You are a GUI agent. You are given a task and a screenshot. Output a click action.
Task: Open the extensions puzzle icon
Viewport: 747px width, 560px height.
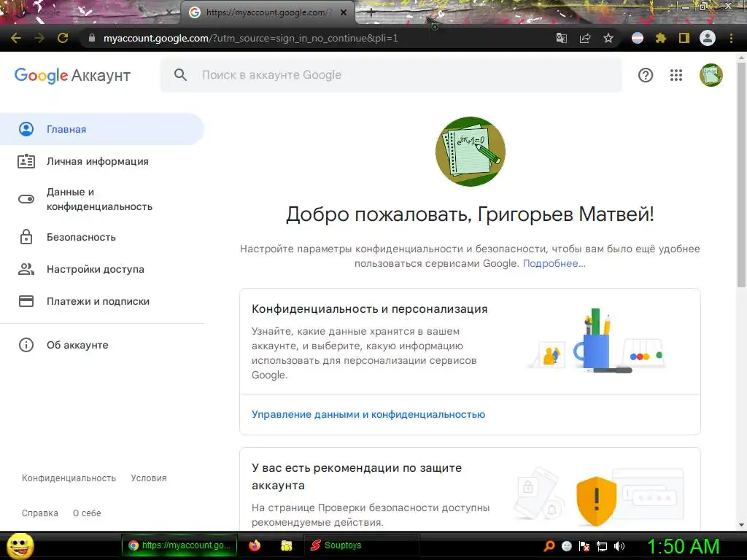point(661,38)
